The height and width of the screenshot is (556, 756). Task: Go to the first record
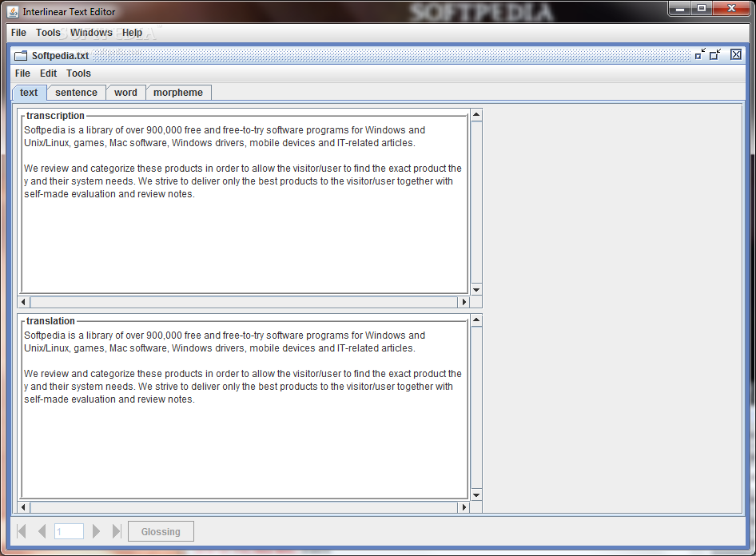click(22, 531)
